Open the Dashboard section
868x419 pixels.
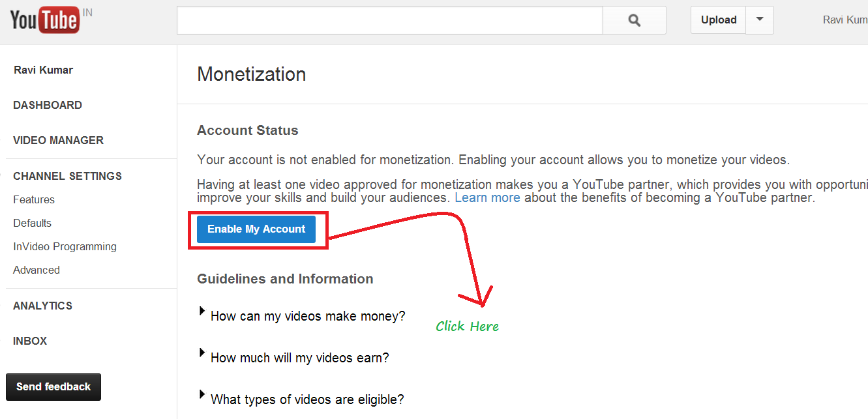(47, 105)
